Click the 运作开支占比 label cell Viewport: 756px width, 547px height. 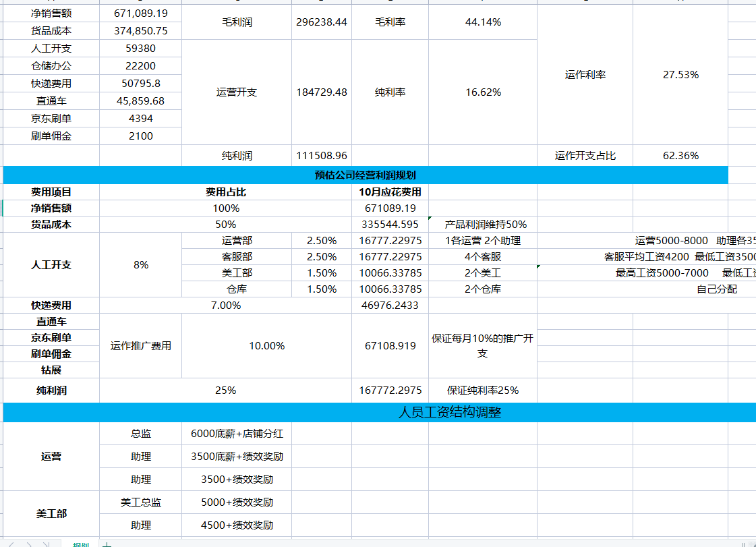pyautogui.click(x=585, y=156)
